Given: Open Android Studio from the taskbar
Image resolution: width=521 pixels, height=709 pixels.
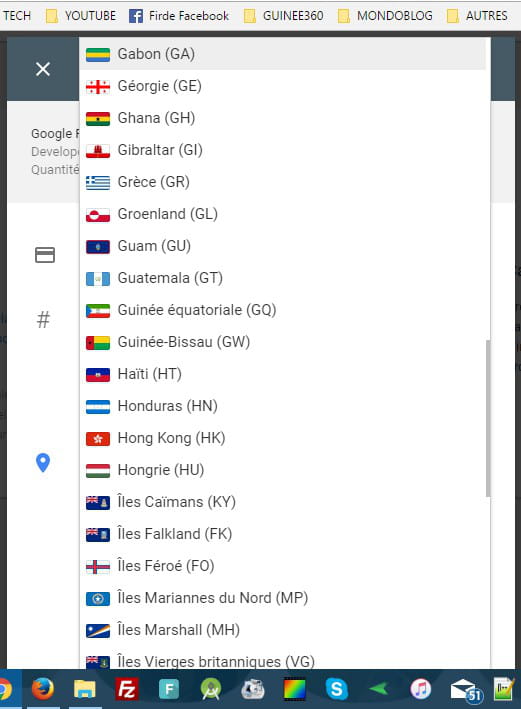Looking at the screenshot, I should 211,689.
